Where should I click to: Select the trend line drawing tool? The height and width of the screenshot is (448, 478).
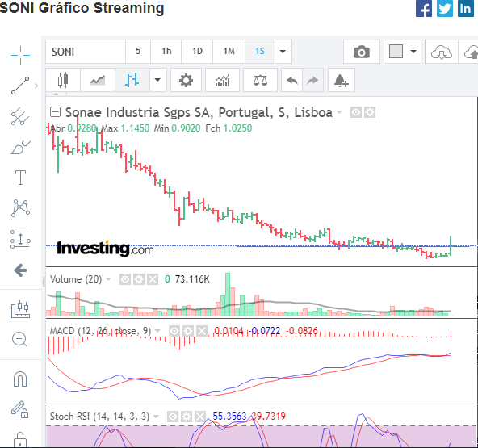coord(20,86)
